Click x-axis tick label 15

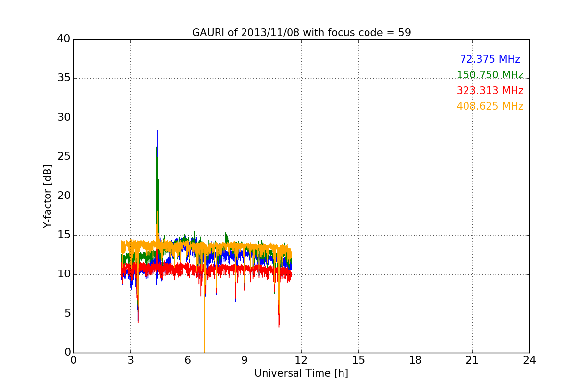pos(358,360)
